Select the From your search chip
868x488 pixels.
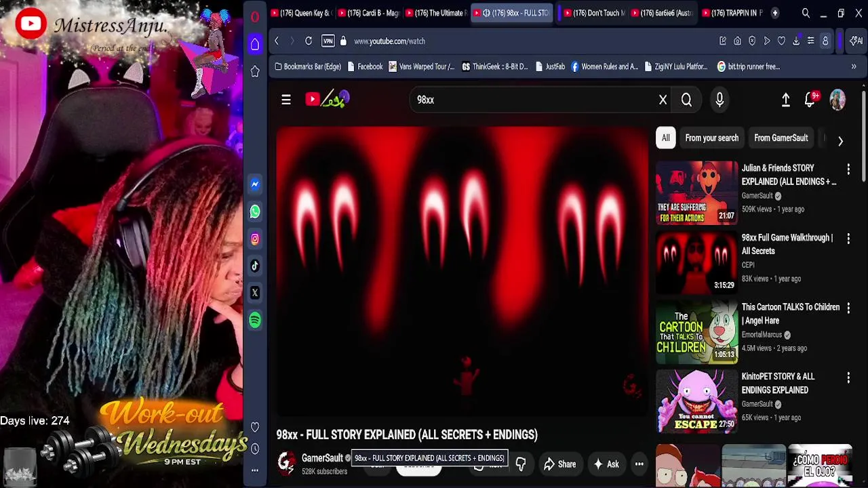tap(711, 138)
